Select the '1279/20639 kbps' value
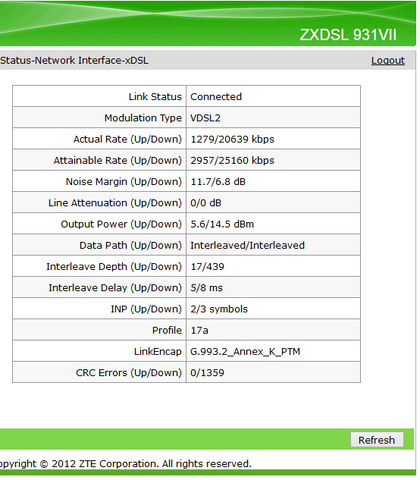This screenshot has height=480, width=420. [x=232, y=139]
